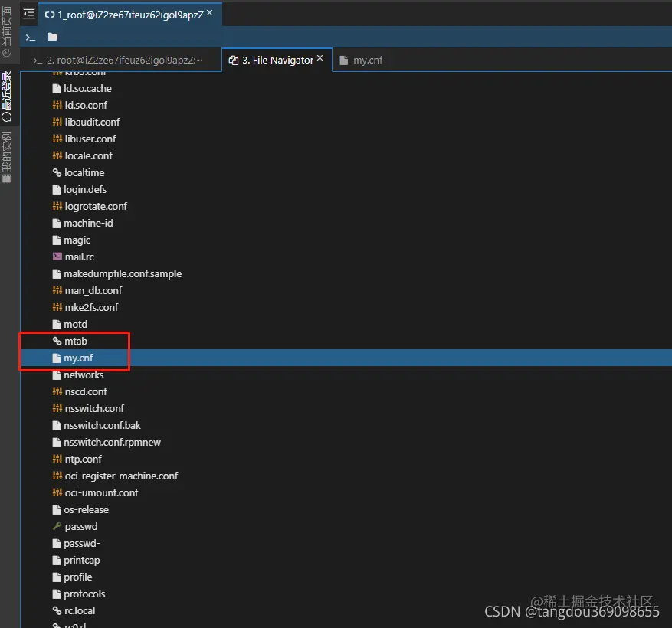This screenshot has height=628, width=672.
Task: Click the file icon beside my.cnf in list
Action: click(x=57, y=358)
